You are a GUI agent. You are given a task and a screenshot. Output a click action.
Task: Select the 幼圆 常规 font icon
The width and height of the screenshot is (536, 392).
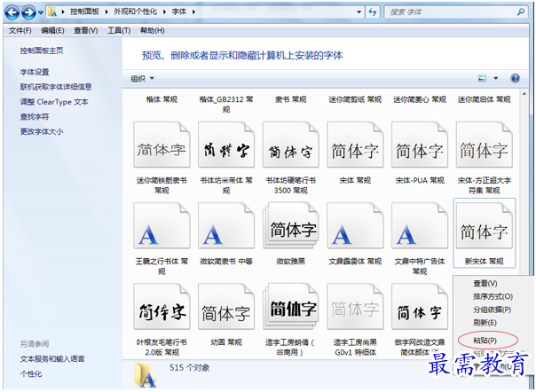pos(226,307)
